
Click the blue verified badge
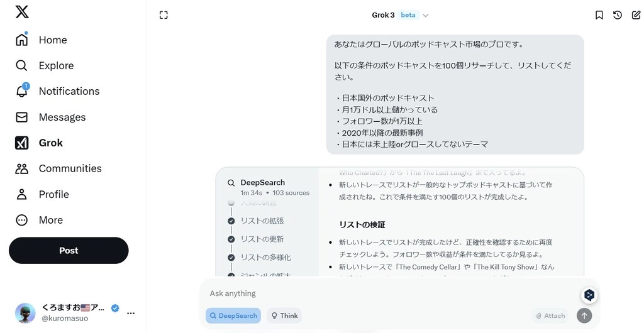(x=115, y=308)
